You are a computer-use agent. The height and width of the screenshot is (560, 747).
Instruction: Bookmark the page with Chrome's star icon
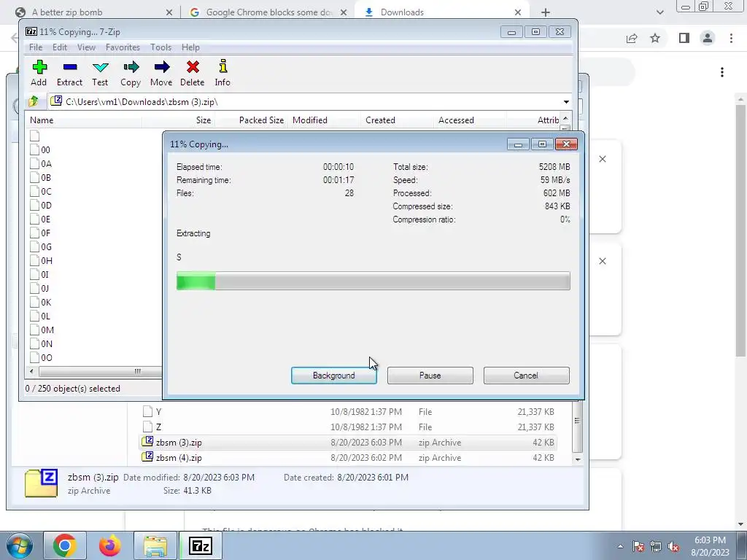(655, 38)
